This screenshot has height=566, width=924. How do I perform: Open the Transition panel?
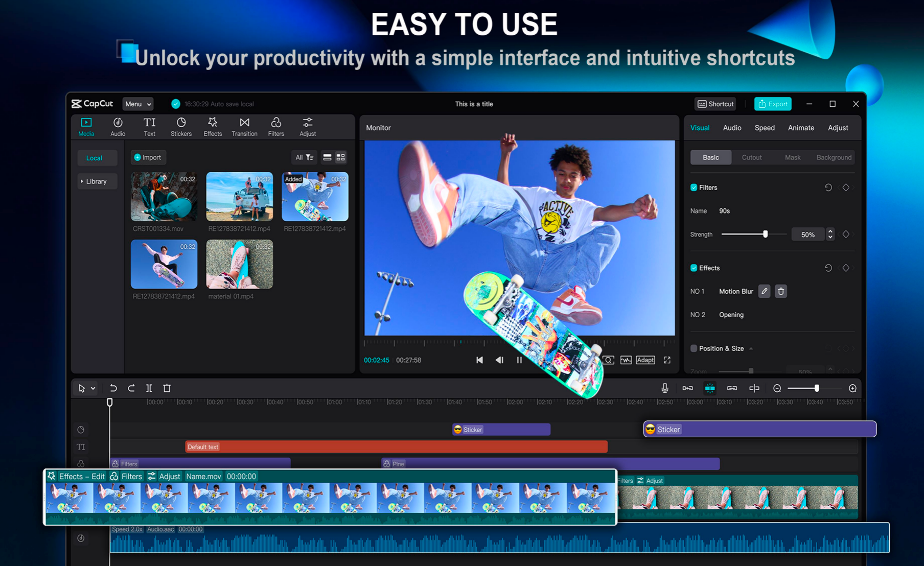[244, 127]
